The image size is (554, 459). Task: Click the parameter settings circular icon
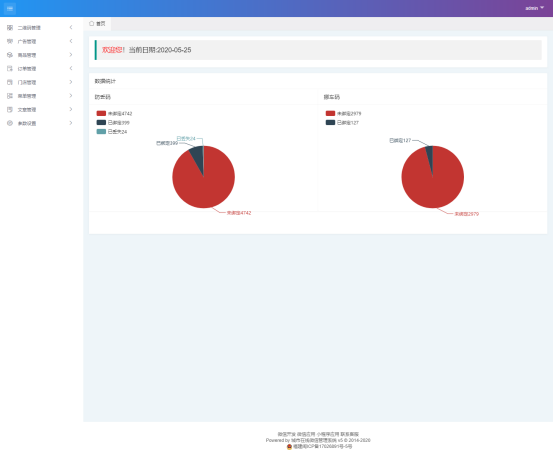pyautogui.click(x=10, y=123)
